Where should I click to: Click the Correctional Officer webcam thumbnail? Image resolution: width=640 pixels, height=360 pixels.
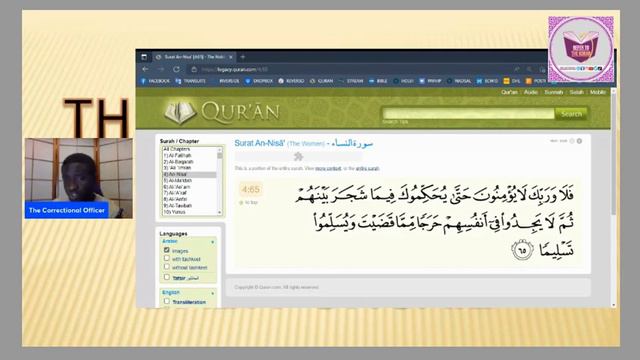79,178
